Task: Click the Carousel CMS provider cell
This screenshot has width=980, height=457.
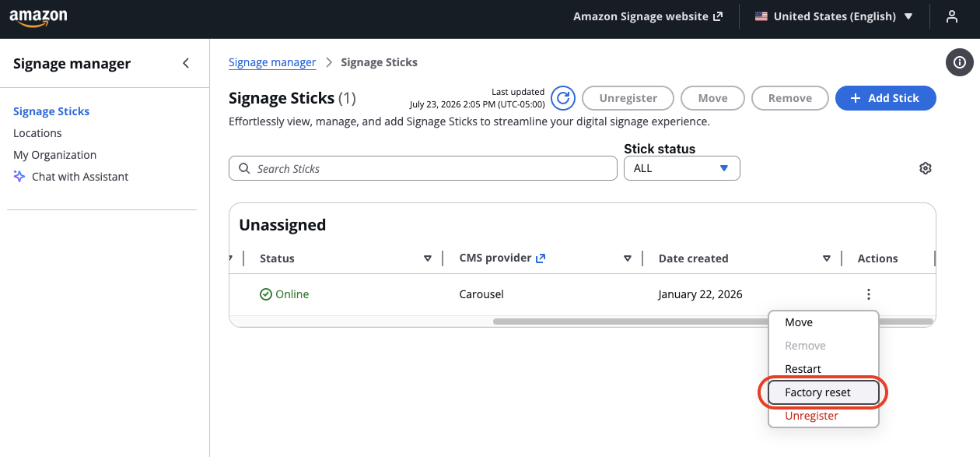Action: tap(481, 294)
